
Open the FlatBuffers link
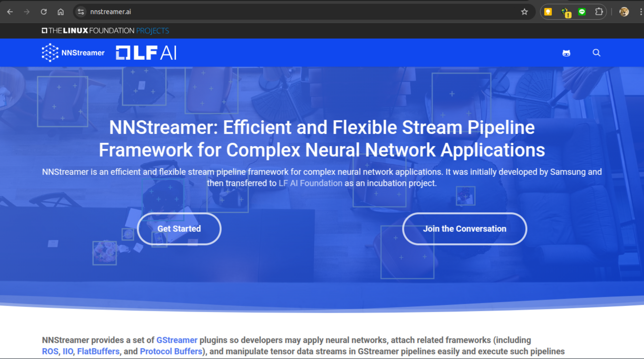pyautogui.click(x=98, y=351)
